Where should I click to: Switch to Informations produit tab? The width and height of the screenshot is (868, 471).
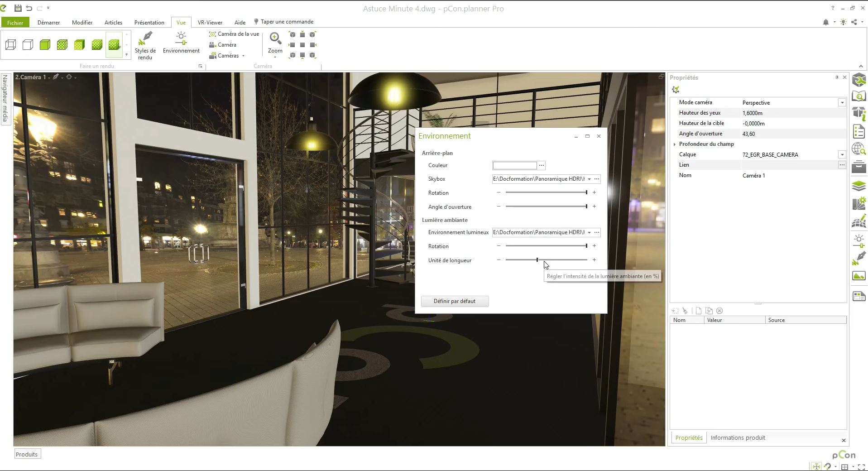(x=738, y=437)
